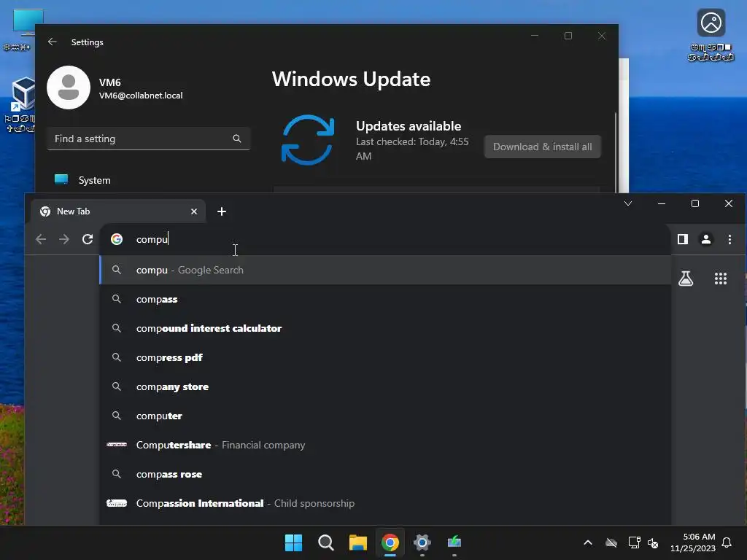This screenshot has width=747, height=560.
Task: Open Chrome tab search chevron
Action: coord(628,203)
